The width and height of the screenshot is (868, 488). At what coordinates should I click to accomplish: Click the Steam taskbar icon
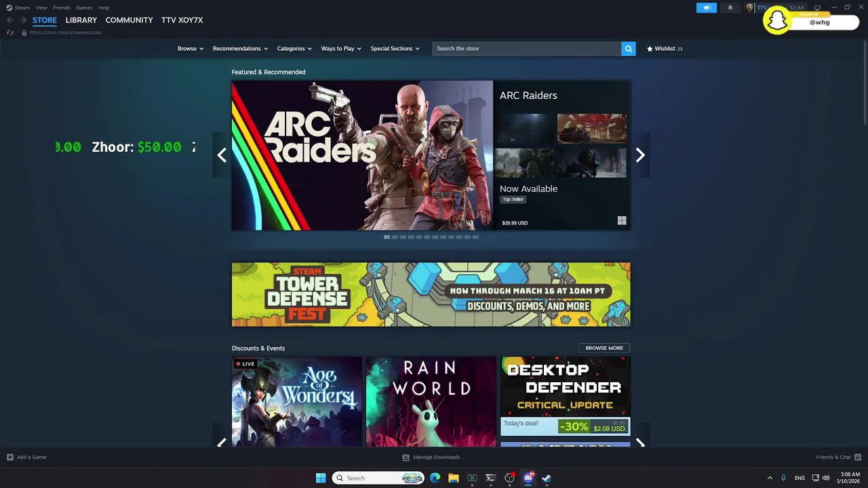[x=547, y=478]
